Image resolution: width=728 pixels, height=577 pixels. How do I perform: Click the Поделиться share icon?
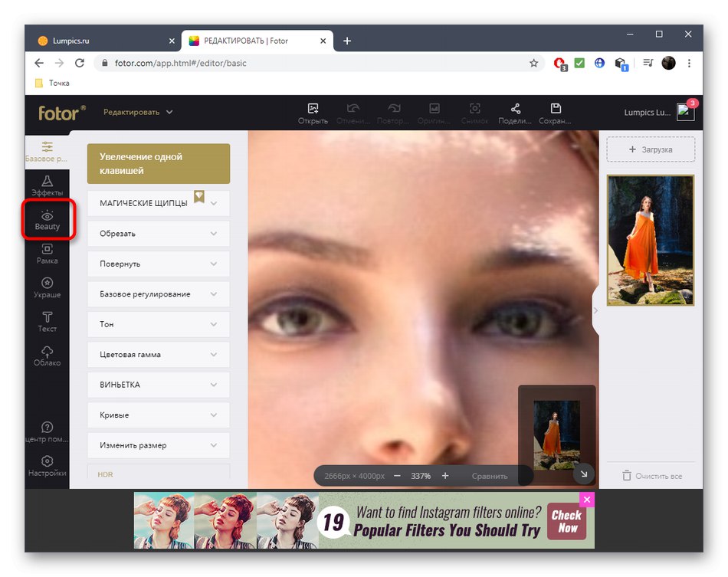click(x=515, y=113)
